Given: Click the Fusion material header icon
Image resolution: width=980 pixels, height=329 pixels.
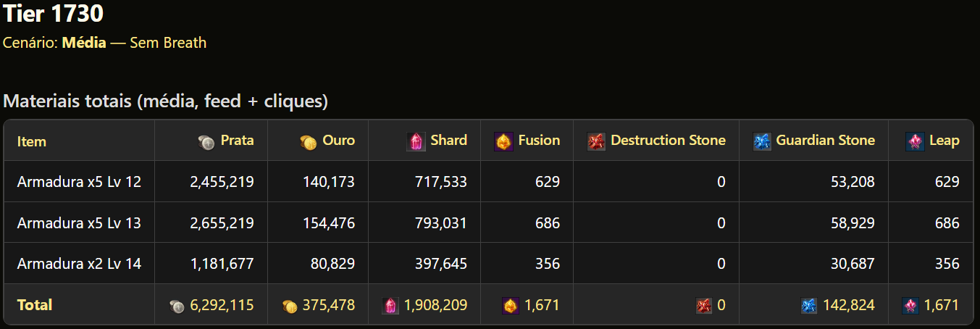Looking at the screenshot, I should (x=503, y=141).
